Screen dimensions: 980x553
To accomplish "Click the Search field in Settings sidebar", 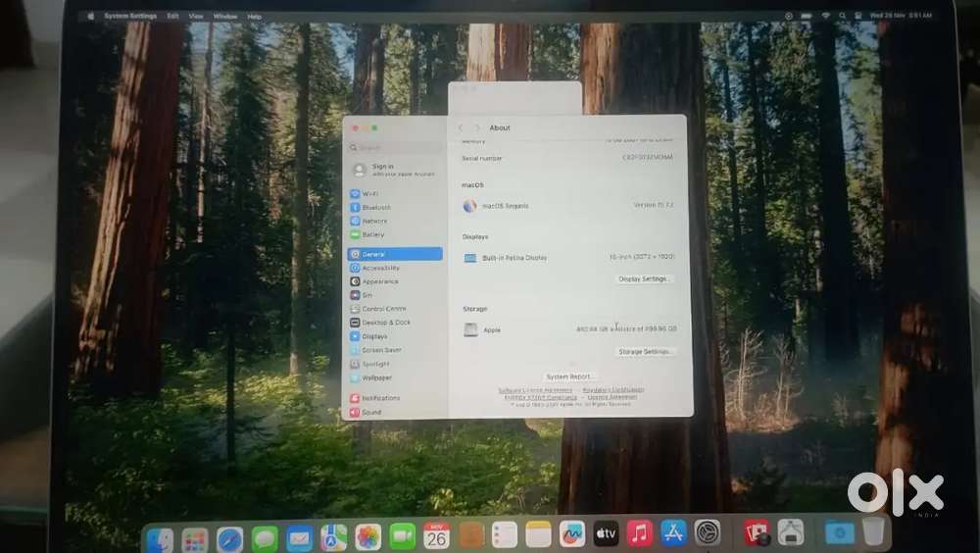I will tap(392, 148).
